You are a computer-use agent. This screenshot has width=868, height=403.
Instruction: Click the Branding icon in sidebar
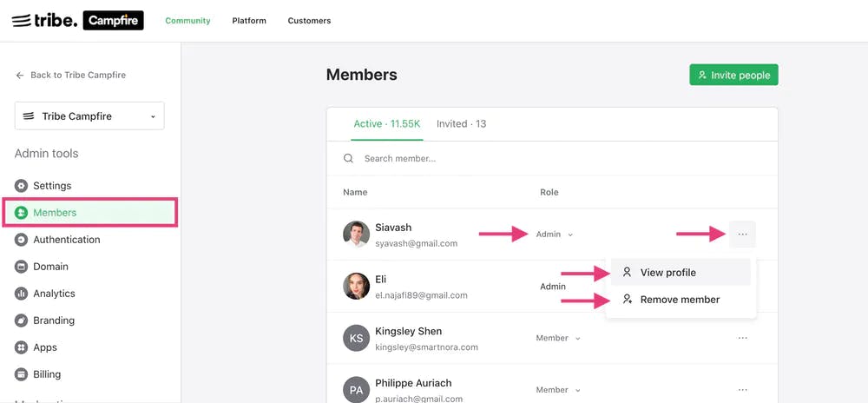(22, 320)
